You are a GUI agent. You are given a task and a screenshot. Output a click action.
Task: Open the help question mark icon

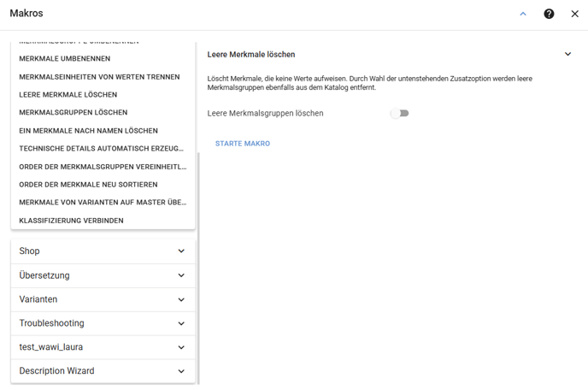tap(549, 14)
